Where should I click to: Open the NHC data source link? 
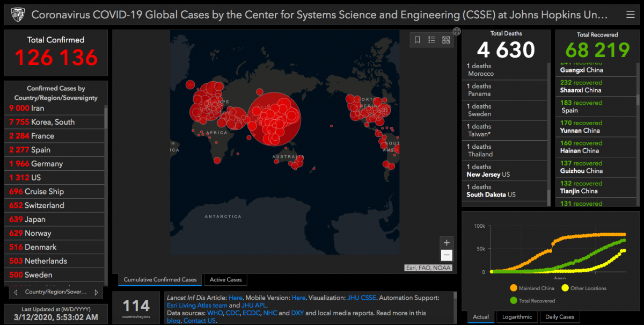(270, 313)
